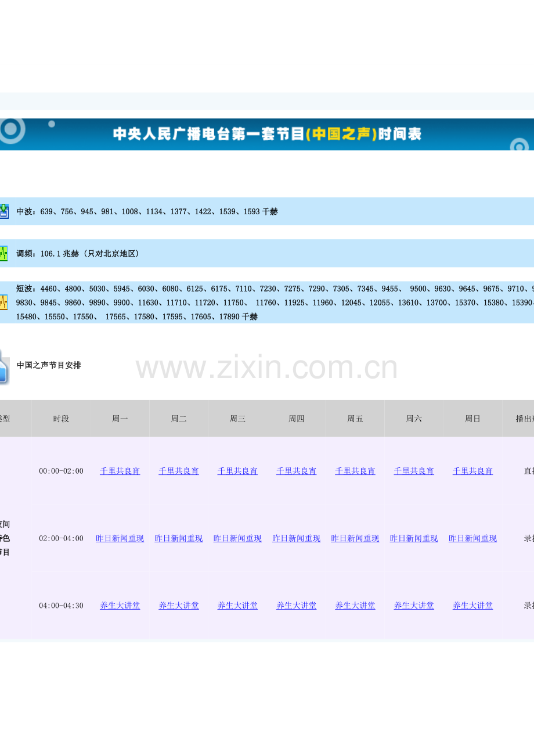Open Monday's 千里共良宵 link
The width and height of the screenshot is (534, 756).
click(120, 471)
